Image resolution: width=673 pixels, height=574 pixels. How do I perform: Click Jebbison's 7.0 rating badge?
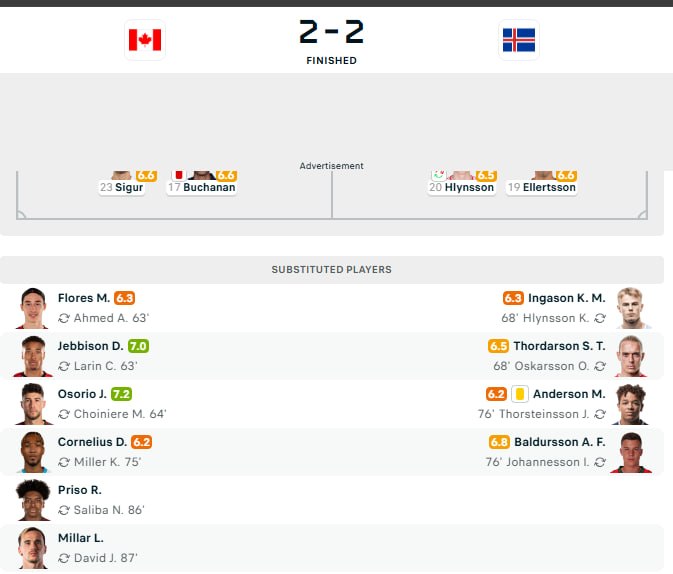(138, 346)
